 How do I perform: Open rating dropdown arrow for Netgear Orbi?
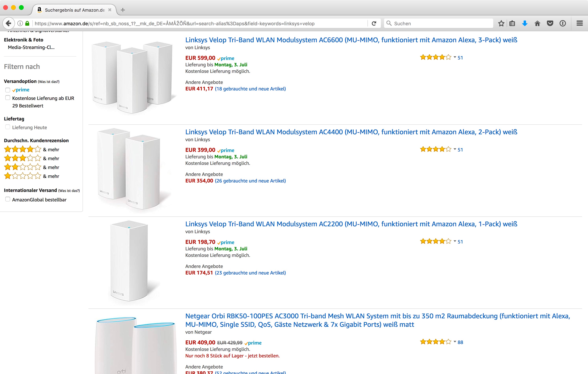pyautogui.click(x=455, y=342)
